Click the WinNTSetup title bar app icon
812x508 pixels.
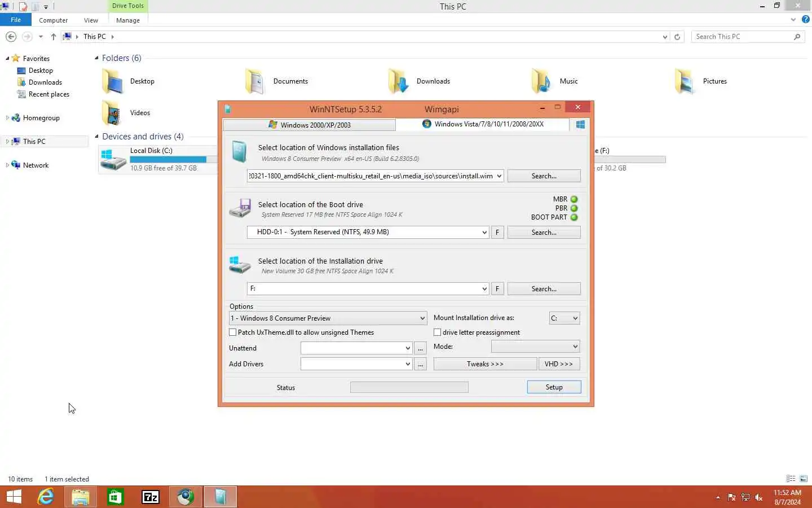(228, 109)
